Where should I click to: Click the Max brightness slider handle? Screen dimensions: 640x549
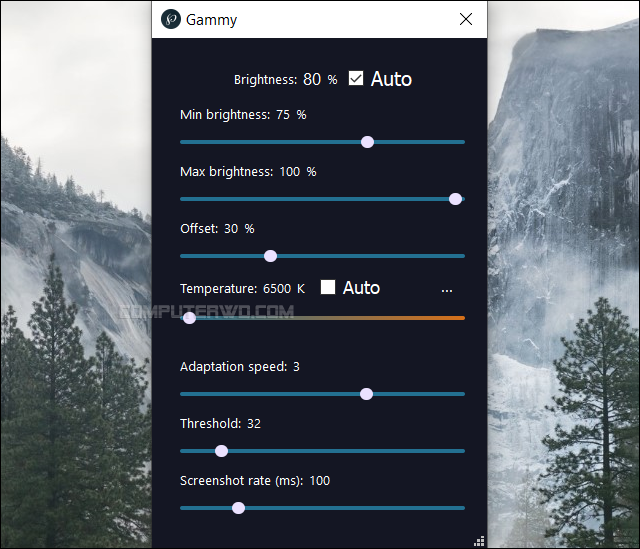pyautogui.click(x=456, y=199)
